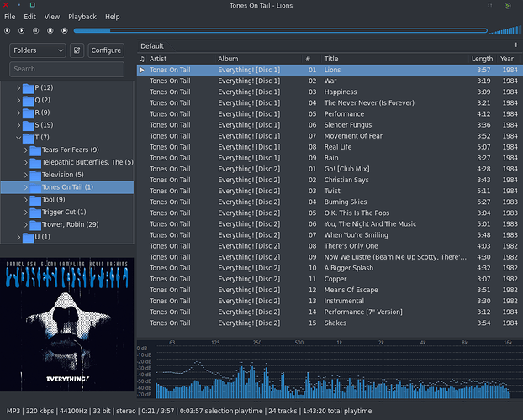Viewport: 523px width, 420px height.
Task: Click the edit icon beside Folders dropdown
Action: click(x=77, y=50)
